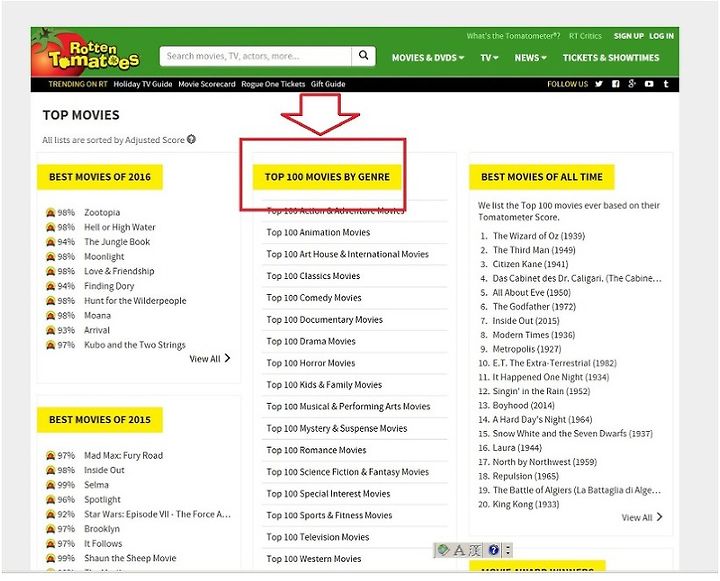
Task: Click the fresh badge beside Spotlight
Action: tap(51, 500)
